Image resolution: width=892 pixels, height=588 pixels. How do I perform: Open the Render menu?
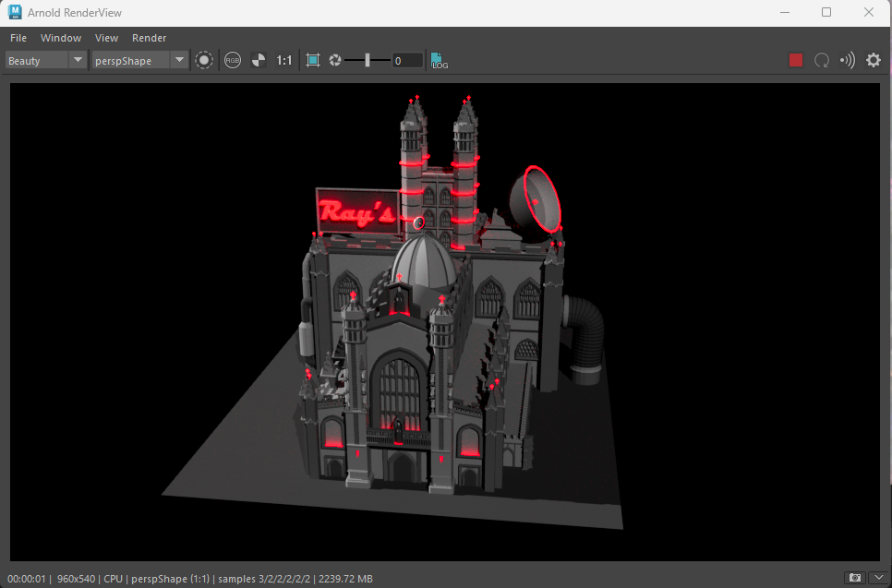click(149, 38)
